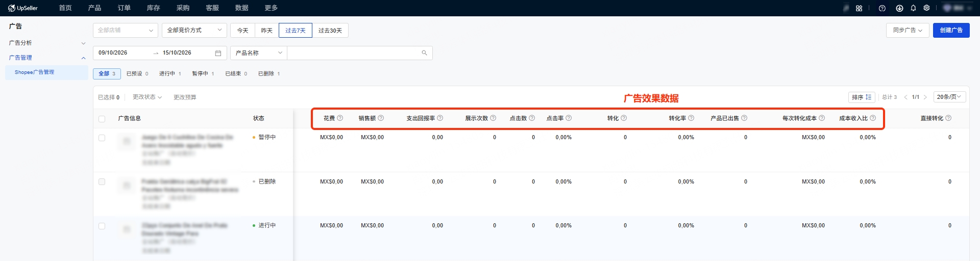The height and width of the screenshot is (261, 980).
Task: Show help tooltip icon next to 销售额
Action: click(381, 118)
